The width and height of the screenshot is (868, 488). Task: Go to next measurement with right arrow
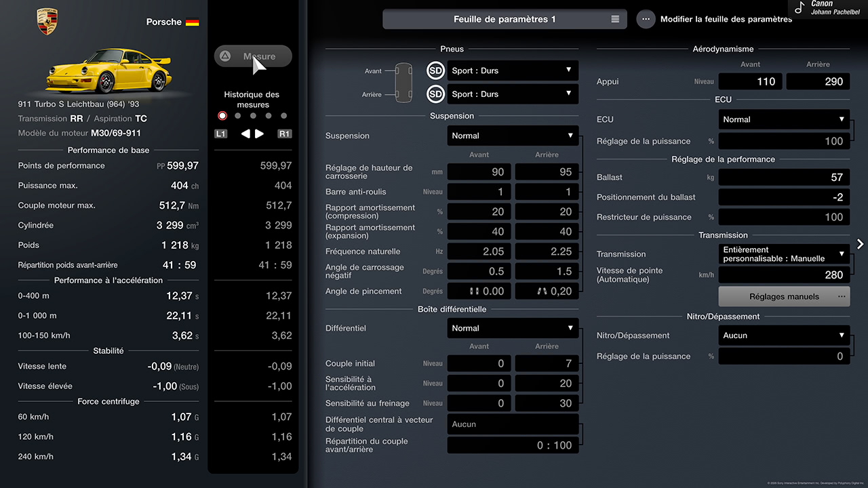pos(259,134)
